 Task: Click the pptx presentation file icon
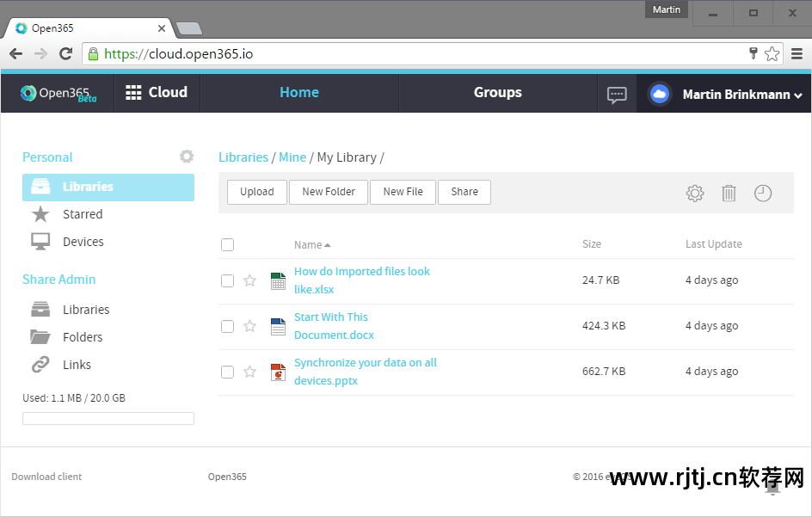click(x=278, y=372)
